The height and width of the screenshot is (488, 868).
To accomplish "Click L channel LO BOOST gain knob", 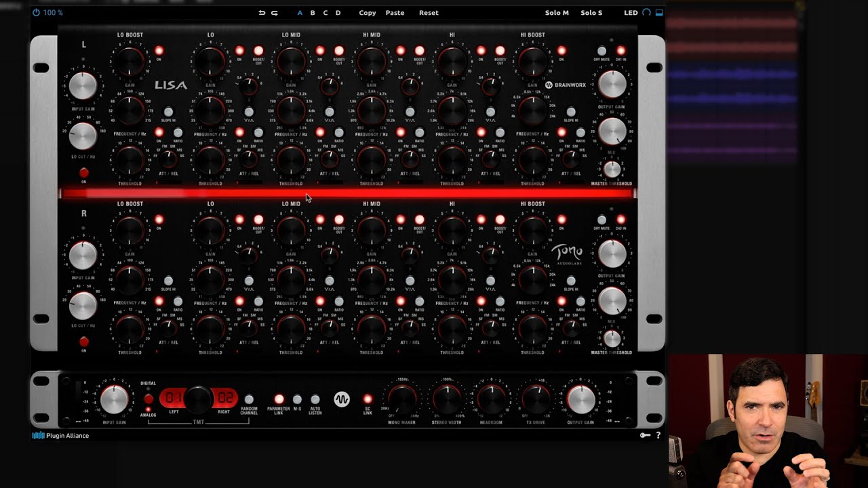I will click(x=130, y=62).
